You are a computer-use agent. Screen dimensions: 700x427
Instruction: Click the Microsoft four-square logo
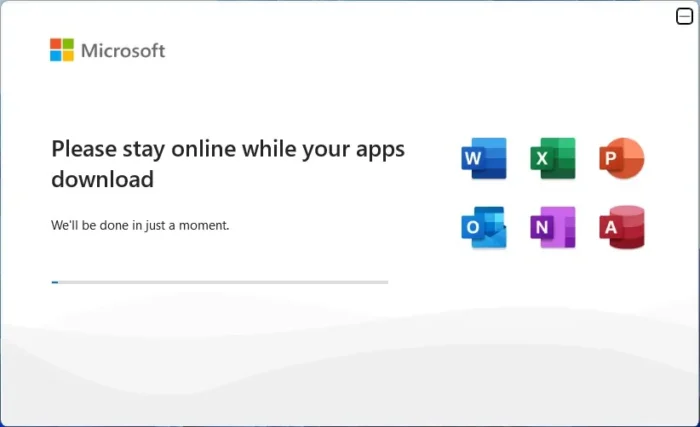[62, 50]
